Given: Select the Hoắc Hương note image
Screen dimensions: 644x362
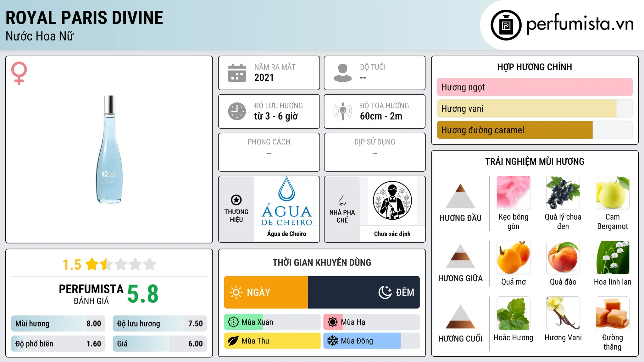Looking at the screenshot, I should (514, 313).
